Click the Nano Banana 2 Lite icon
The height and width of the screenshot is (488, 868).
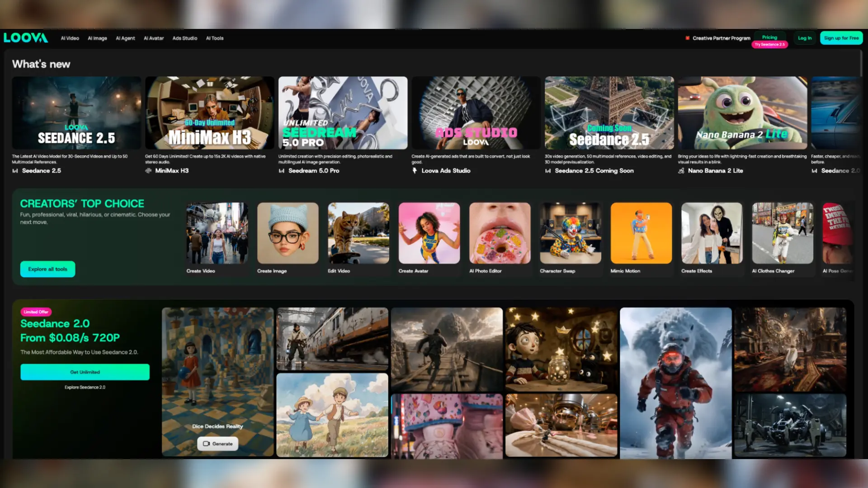[681, 171]
